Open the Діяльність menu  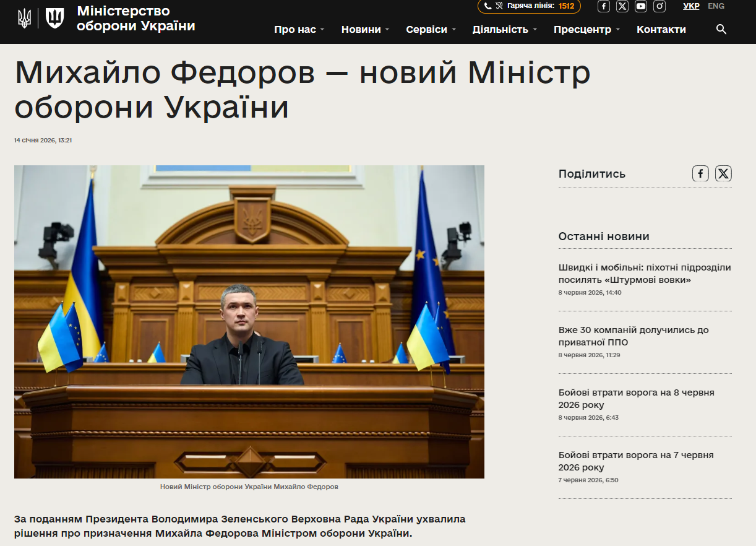click(500, 29)
